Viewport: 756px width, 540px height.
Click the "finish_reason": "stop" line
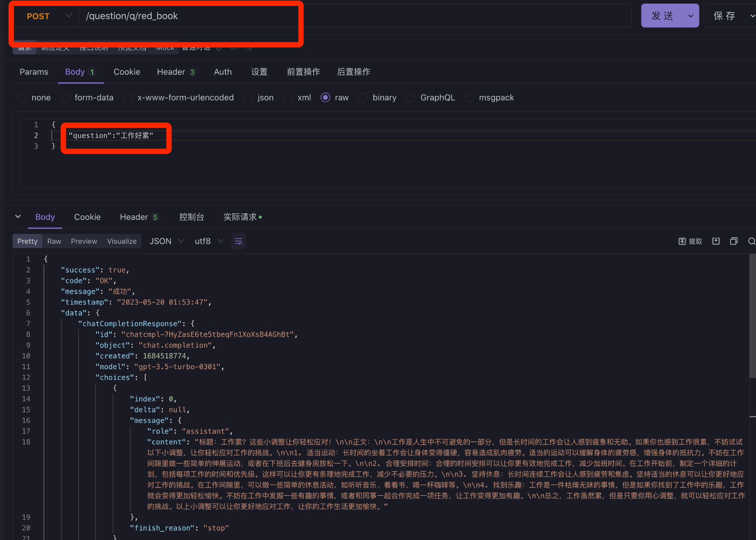179,528
